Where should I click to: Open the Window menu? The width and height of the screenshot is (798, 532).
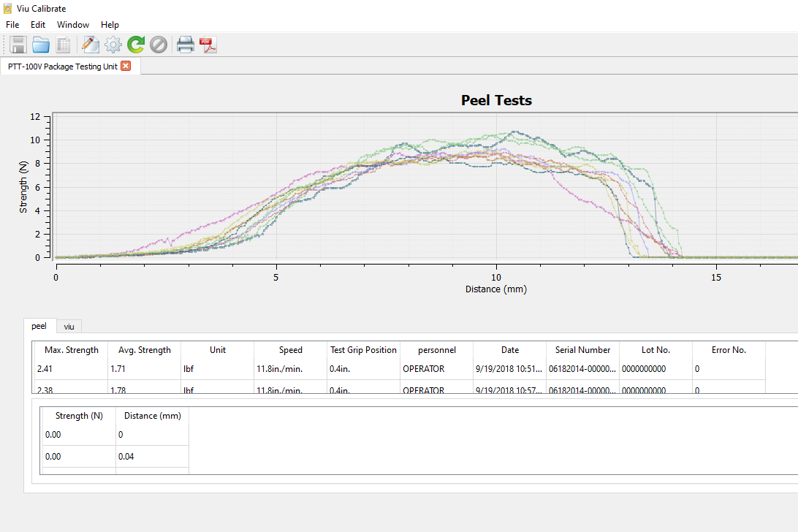[73, 25]
